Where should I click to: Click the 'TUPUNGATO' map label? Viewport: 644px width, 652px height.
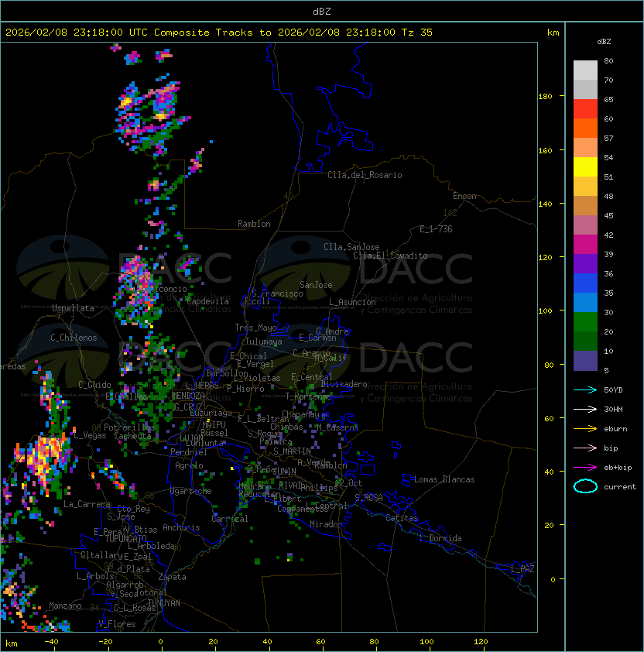tap(125, 539)
